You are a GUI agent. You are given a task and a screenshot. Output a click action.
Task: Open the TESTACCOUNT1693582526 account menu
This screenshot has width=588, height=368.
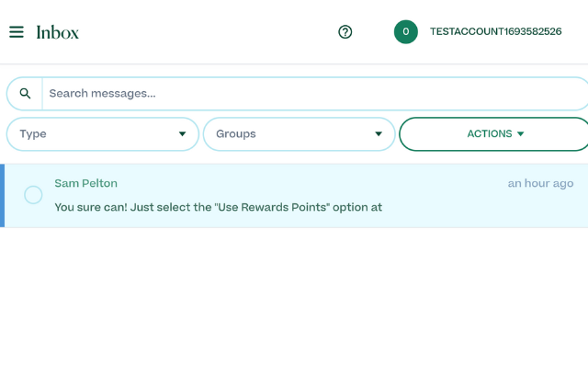(495, 32)
